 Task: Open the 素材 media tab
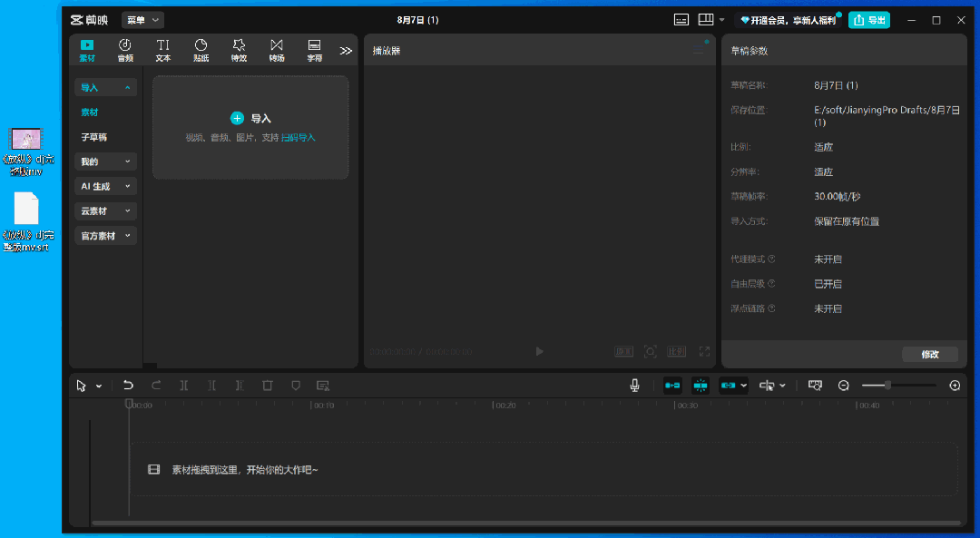pyautogui.click(x=87, y=50)
